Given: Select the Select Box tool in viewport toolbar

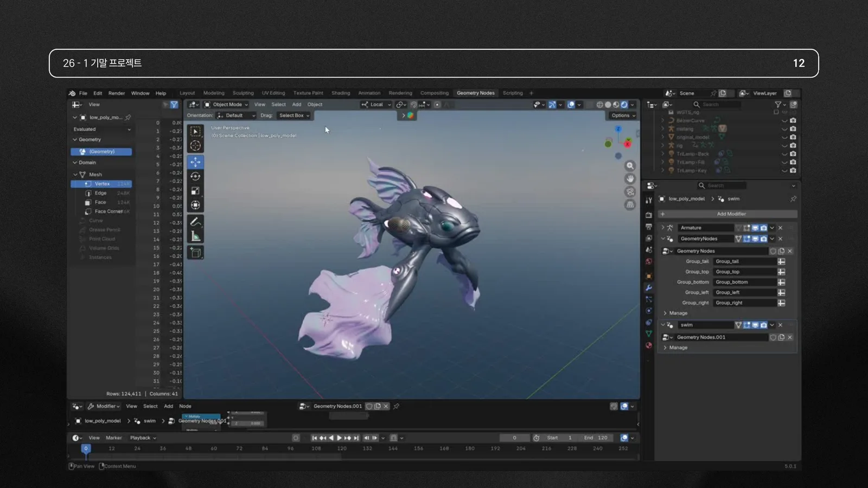Looking at the screenshot, I should coord(196,131).
